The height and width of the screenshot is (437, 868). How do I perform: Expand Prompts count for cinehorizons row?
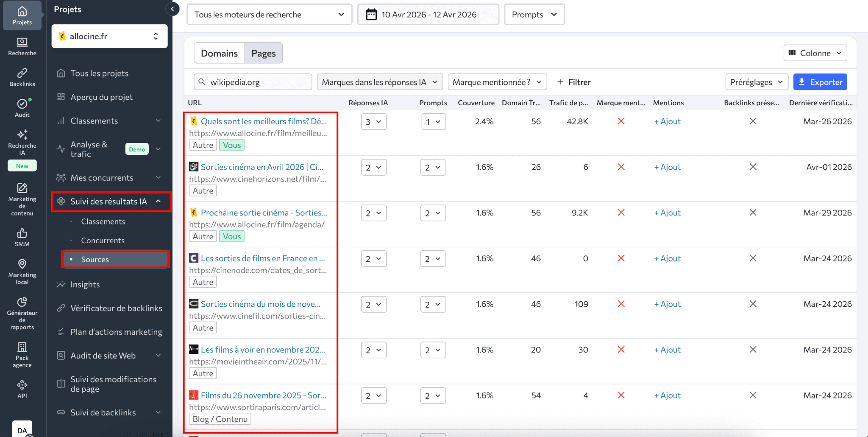433,168
